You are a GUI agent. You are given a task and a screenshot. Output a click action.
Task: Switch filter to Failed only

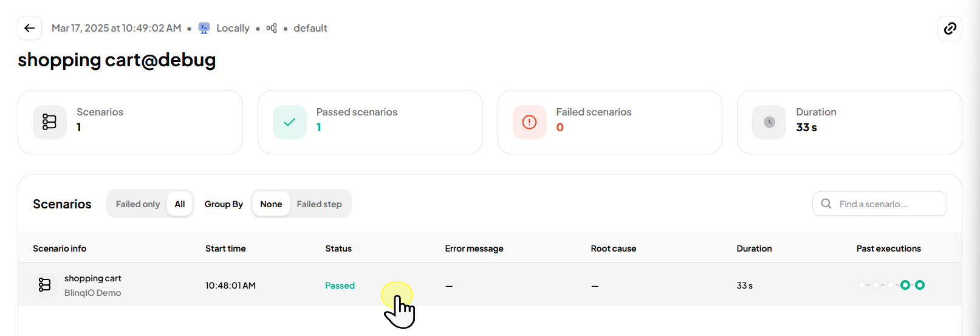tap(138, 204)
